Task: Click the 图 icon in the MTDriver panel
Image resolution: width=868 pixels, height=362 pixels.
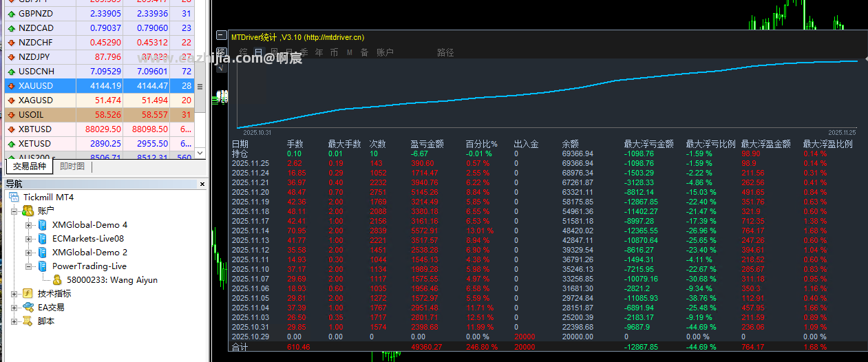Action: click(222, 52)
